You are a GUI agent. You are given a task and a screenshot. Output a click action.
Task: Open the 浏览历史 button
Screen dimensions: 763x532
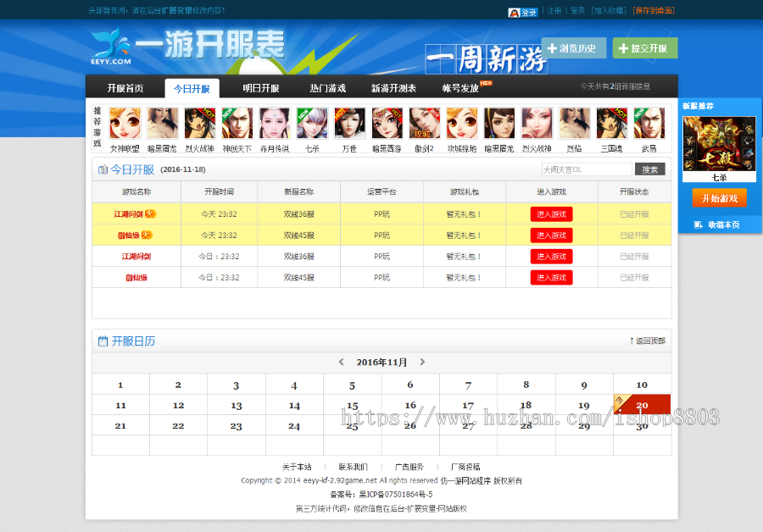(x=574, y=48)
